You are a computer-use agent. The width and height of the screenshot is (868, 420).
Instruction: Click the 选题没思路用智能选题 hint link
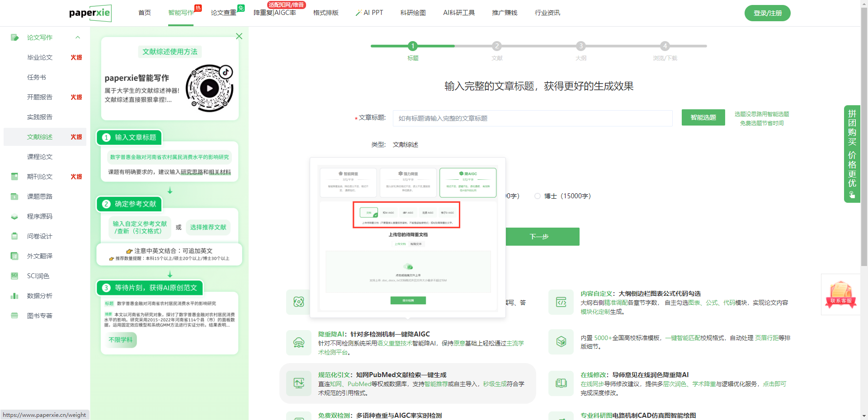click(x=762, y=114)
